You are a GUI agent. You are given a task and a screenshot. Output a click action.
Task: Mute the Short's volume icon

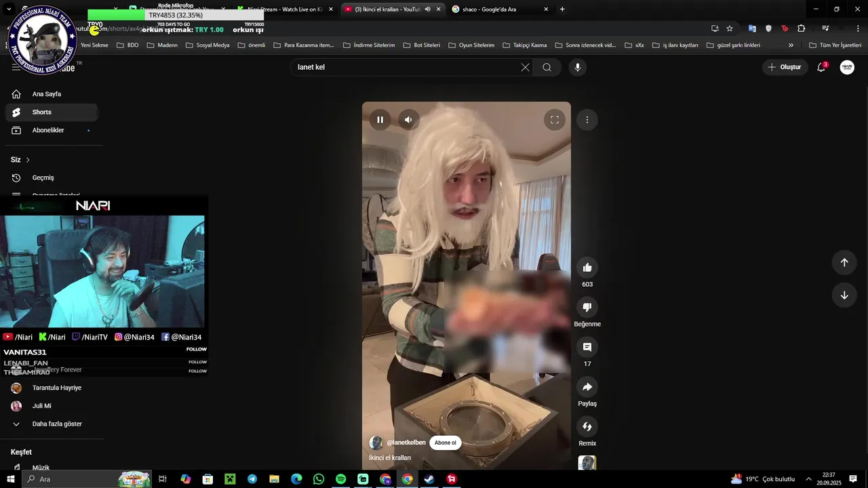[408, 120]
